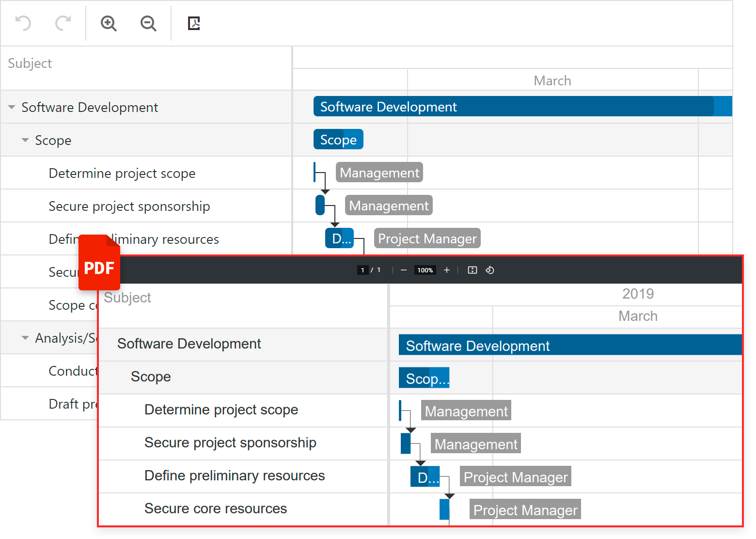Select the Determine project scope row
The image size is (756, 539).
click(x=122, y=173)
